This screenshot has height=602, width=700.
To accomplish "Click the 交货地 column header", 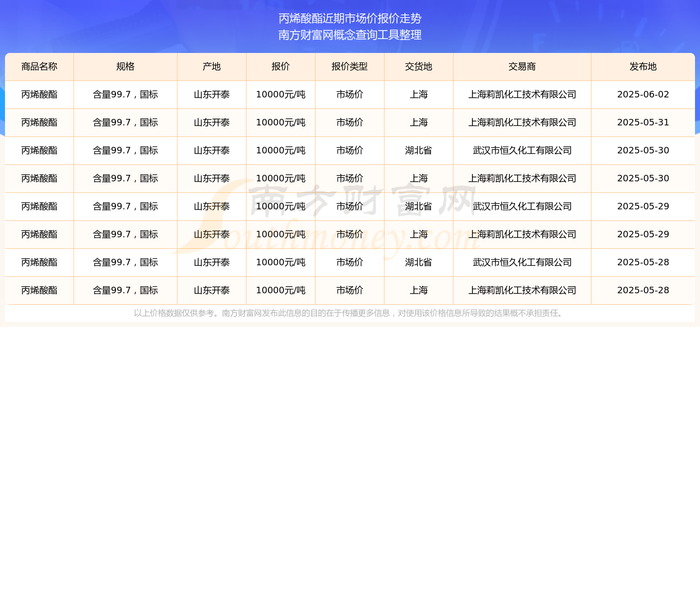I will 419,66.
